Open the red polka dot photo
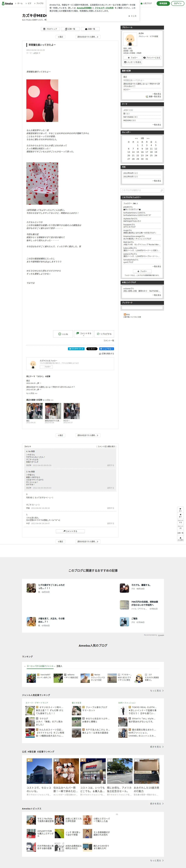Viewport: 186px width, 868px height. (42, 100)
